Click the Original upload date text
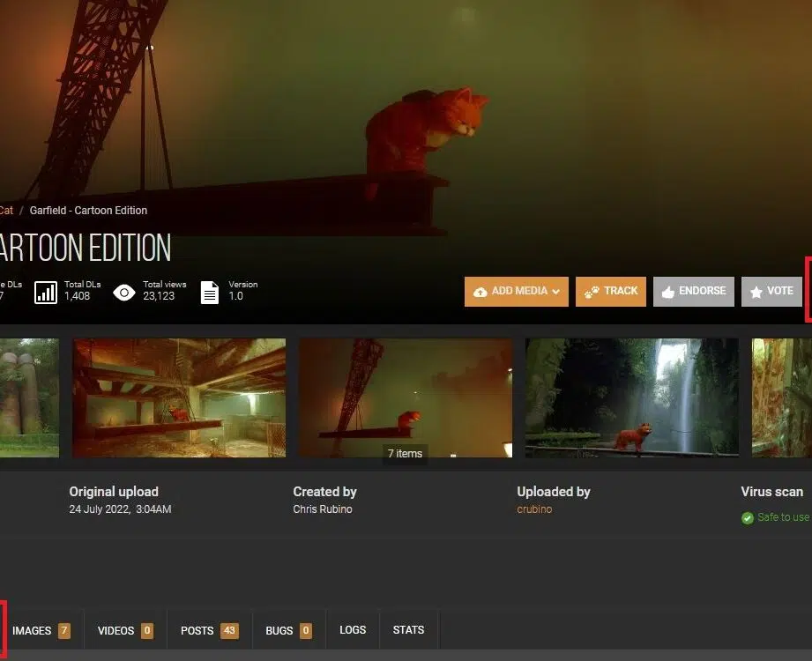 [x=120, y=509]
